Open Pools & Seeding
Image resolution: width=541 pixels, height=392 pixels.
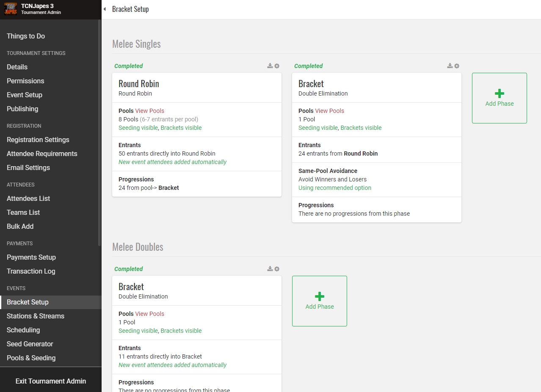pyautogui.click(x=31, y=358)
